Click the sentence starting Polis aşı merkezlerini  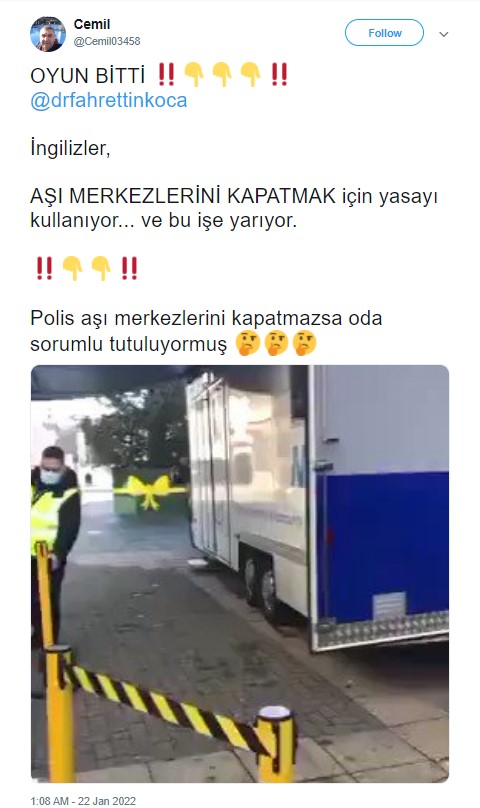[x=206, y=331]
